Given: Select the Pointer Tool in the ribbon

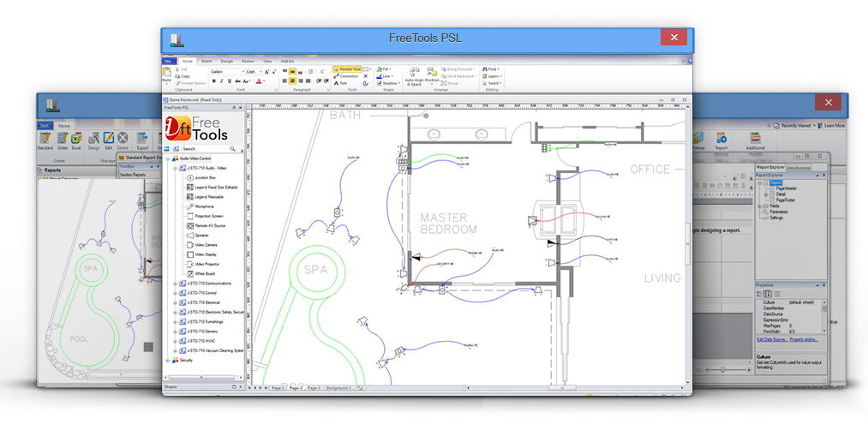Looking at the screenshot, I should coord(347,69).
